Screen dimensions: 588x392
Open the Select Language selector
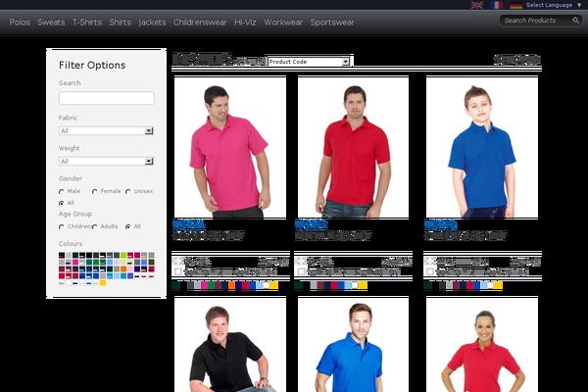554,5
